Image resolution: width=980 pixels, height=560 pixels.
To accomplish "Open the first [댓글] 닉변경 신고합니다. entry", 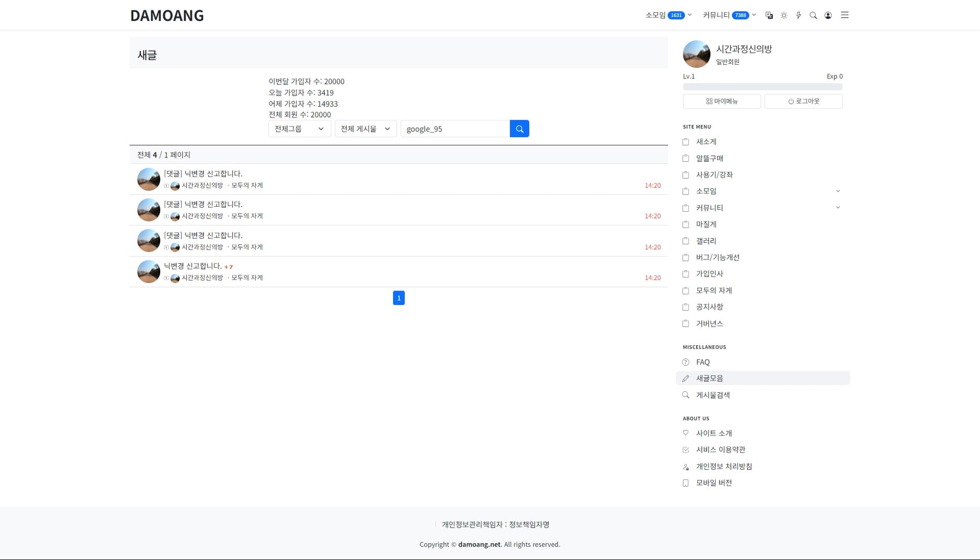I will [x=203, y=174].
